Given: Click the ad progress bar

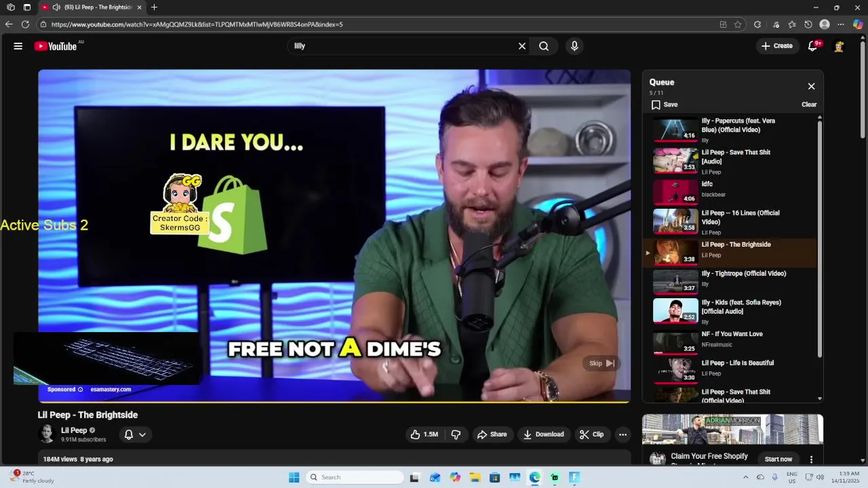Looking at the screenshot, I should point(334,402).
